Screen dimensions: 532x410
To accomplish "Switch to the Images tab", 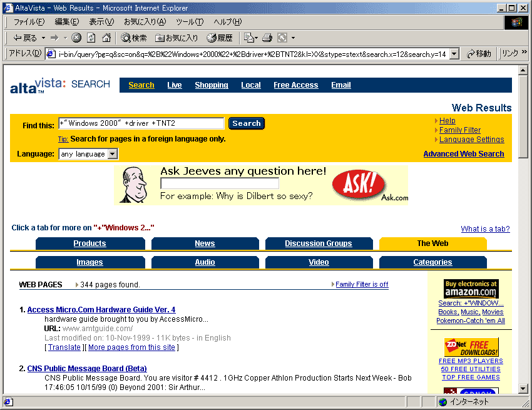I will pos(90,262).
